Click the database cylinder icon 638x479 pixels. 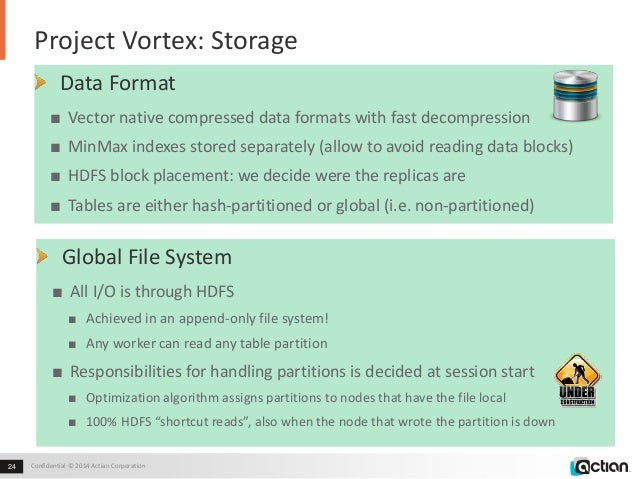click(x=575, y=96)
